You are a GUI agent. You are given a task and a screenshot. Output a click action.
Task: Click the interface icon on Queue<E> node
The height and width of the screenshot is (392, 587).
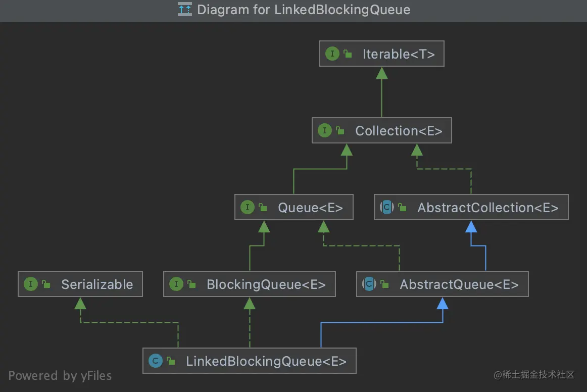248,207
